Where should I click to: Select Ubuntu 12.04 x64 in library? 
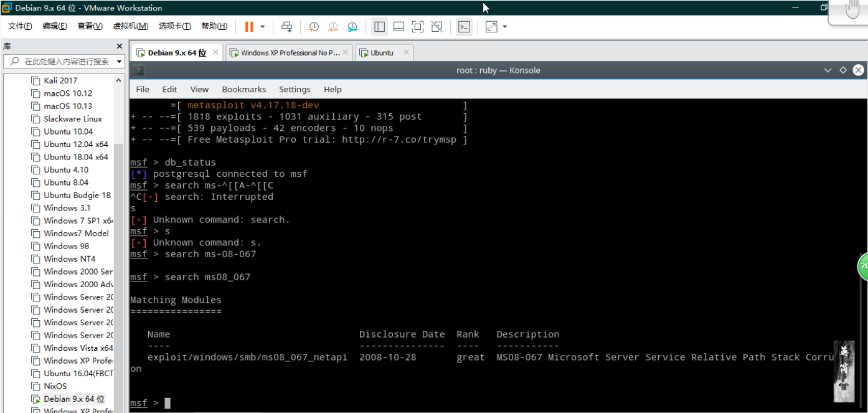coord(75,145)
